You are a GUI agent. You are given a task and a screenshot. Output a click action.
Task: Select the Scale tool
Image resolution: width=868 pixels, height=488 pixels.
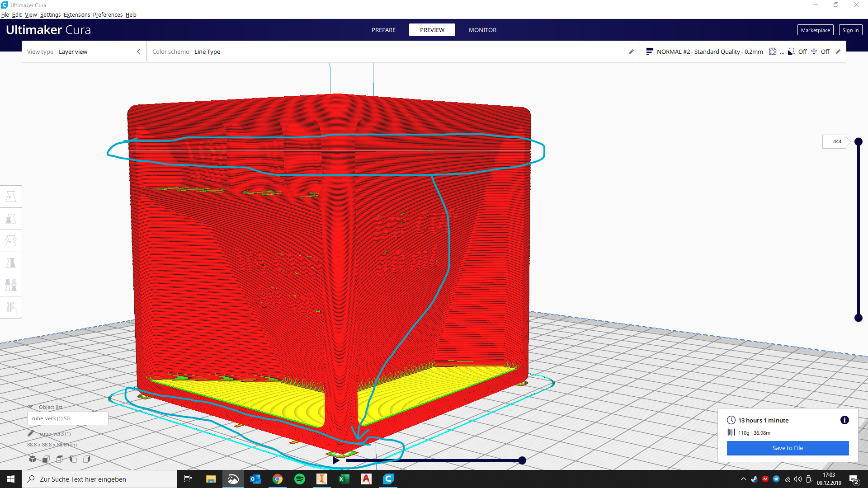pyautogui.click(x=11, y=218)
